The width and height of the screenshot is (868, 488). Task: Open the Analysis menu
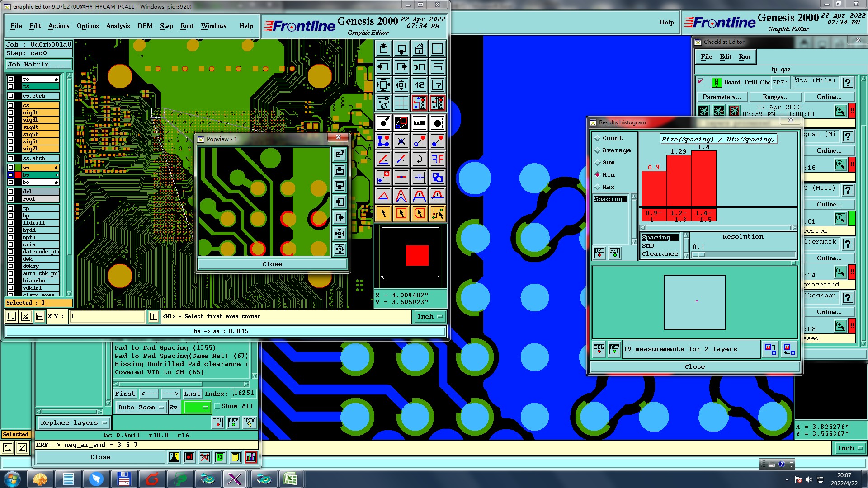[118, 26]
